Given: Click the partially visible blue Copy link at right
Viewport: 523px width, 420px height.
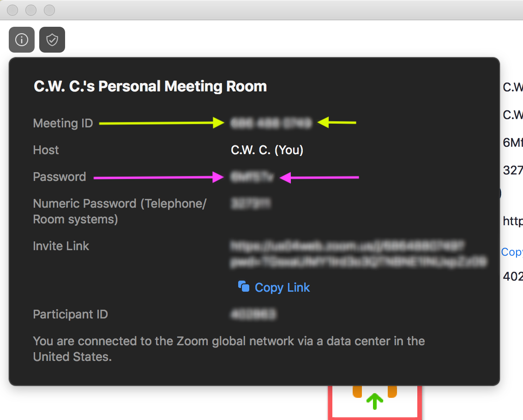Looking at the screenshot, I should [x=512, y=252].
